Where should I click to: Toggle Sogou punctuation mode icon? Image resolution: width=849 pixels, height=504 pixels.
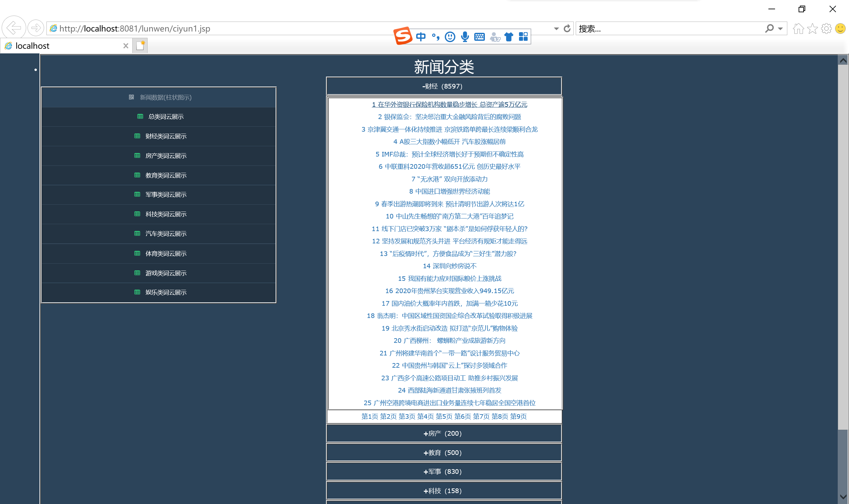435,37
